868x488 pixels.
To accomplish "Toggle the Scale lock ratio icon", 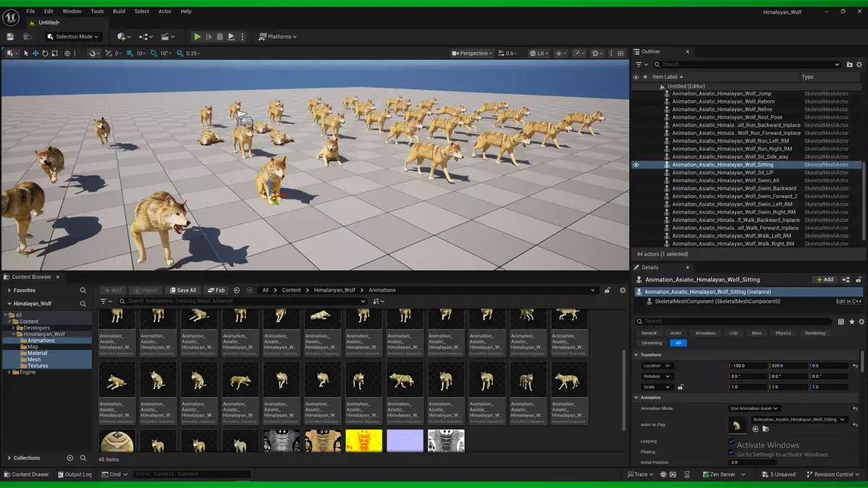I will (x=681, y=387).
